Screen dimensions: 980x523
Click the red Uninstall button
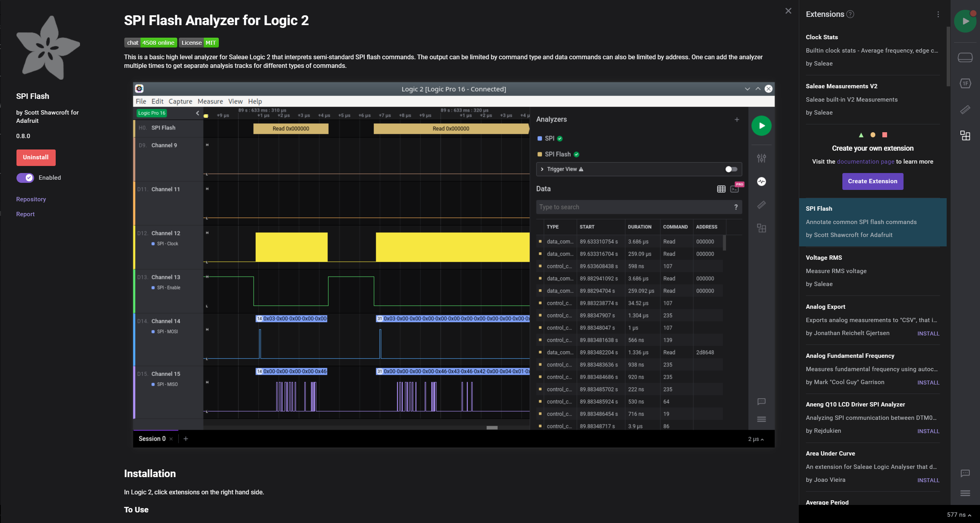point(36,157)
